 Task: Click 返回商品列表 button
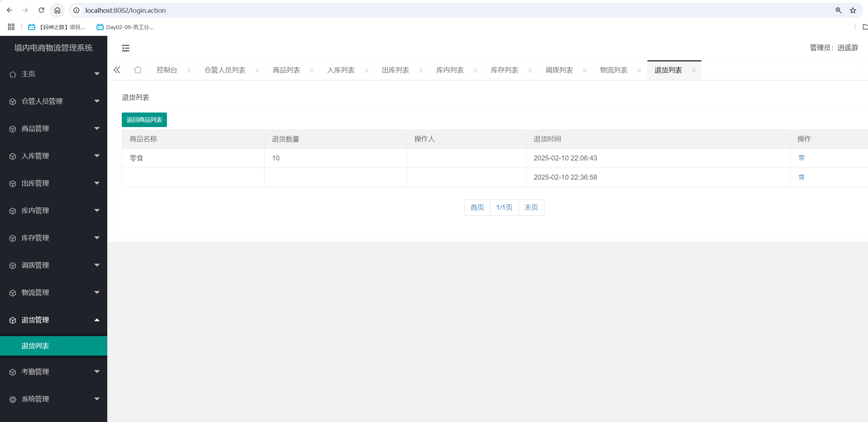(144, 120)
